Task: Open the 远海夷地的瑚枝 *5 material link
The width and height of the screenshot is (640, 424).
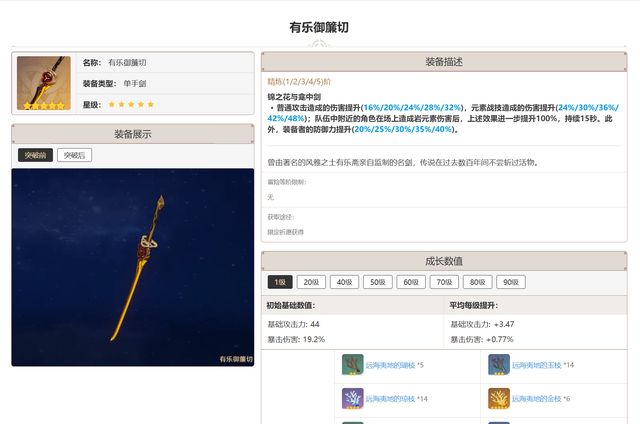Action: [x=394, y=365]
